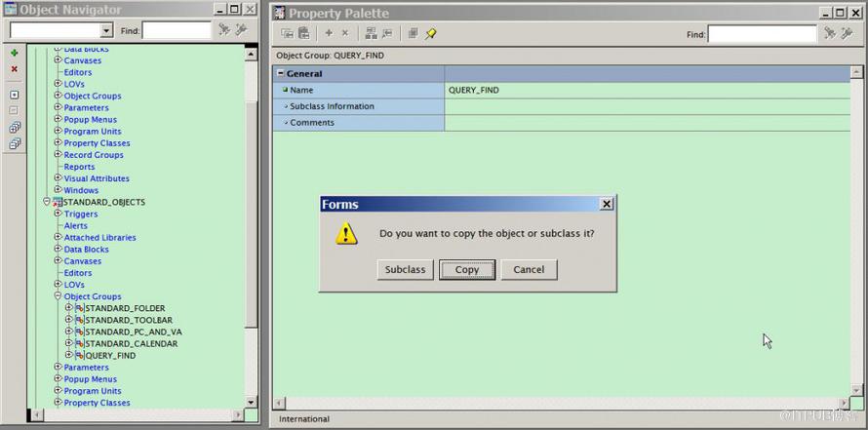Image resolution: width=868 pixels, height=430 pixels.
Task: Click Search Backward icon in Property Palette
Action: click(x=846, y=34)
